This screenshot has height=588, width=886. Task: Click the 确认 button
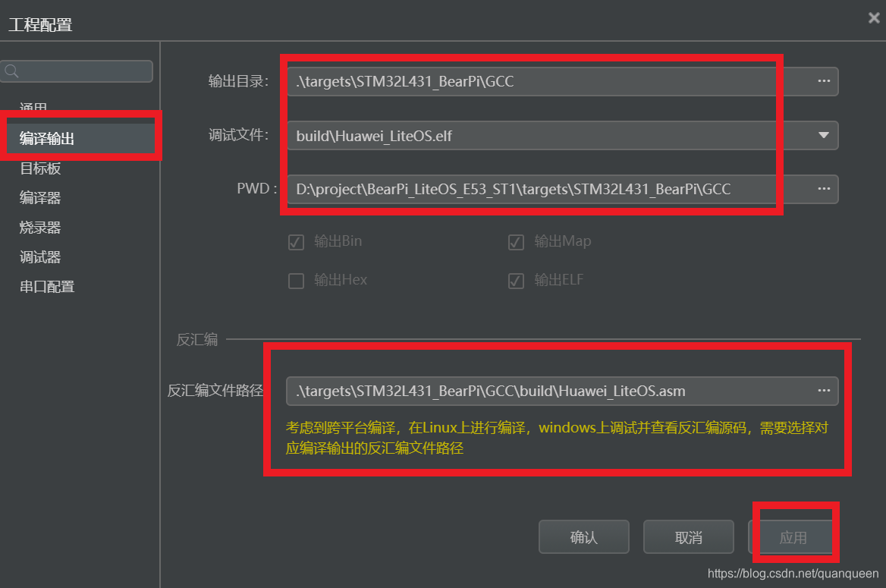point(583,537)
